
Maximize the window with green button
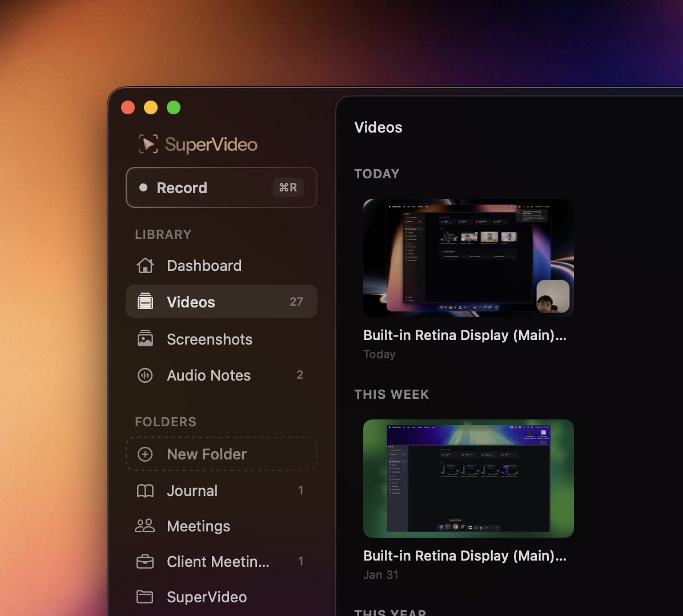coord(174,107)
